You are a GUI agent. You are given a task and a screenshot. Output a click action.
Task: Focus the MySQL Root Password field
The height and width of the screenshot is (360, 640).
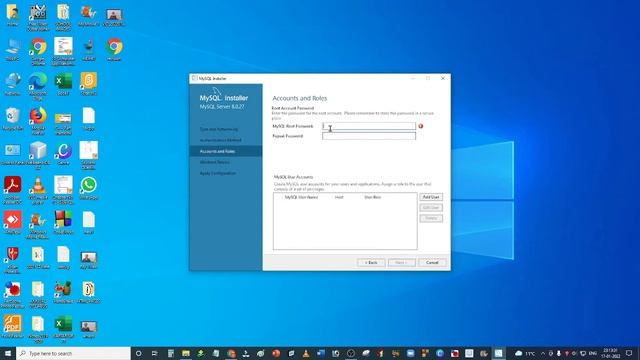[369, 126]
